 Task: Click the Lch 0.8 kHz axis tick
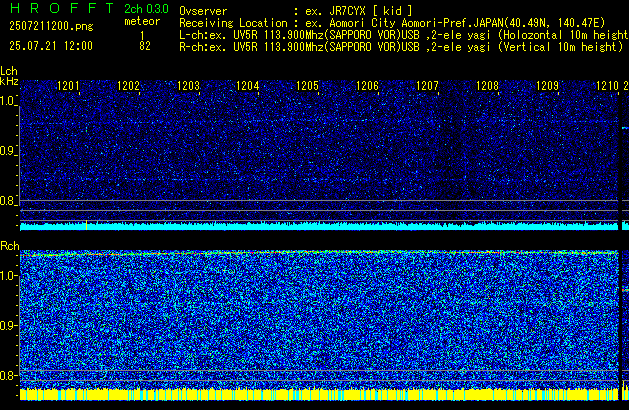click(x=8, y=201)
